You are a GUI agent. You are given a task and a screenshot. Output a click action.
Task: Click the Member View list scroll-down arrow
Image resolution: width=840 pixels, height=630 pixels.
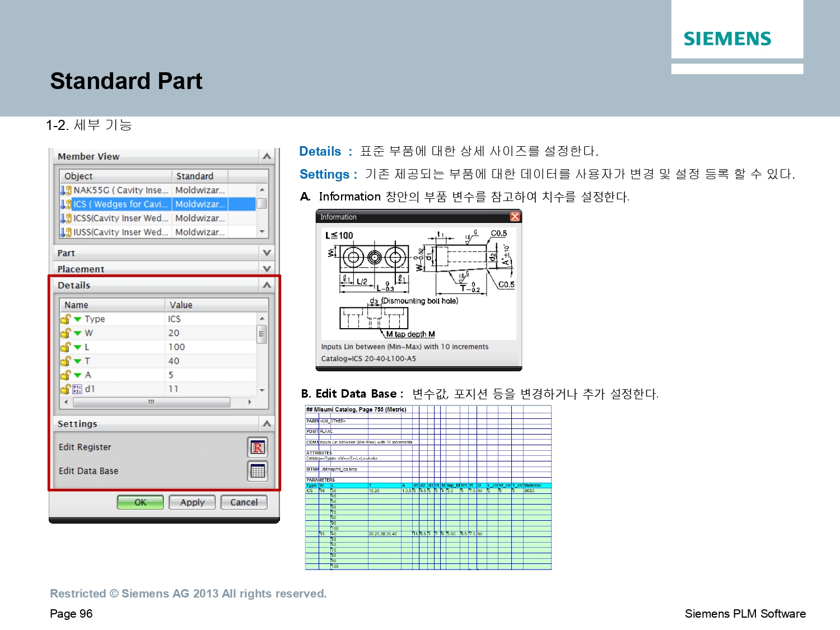(x=262, y=232)
